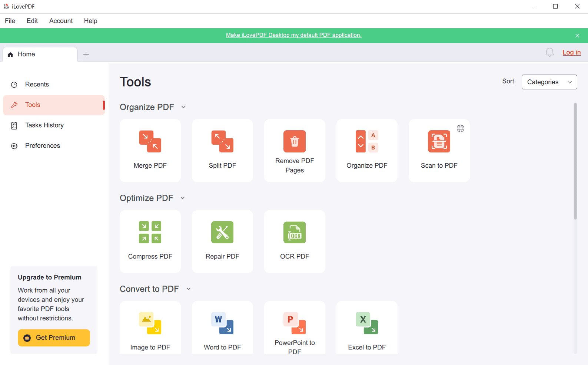Screen dimensions: 588x365
Task: Open the Sort Categories dropdown
Action: click(x=549, y=82)
